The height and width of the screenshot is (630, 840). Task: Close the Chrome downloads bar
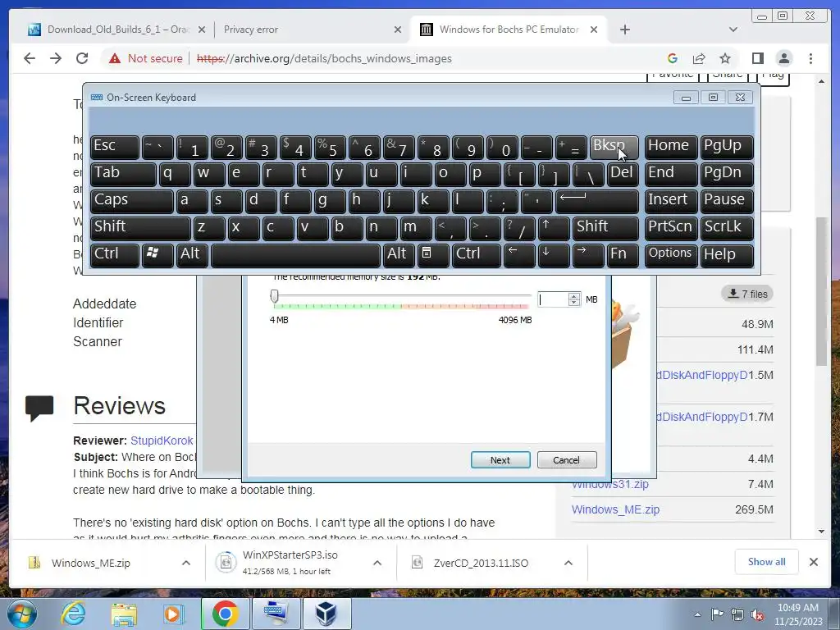pyautogui.click(x=813, y=562)
